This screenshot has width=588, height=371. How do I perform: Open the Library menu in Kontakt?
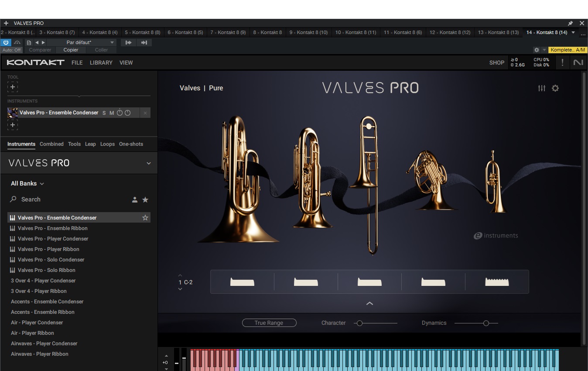coord(101,62)
